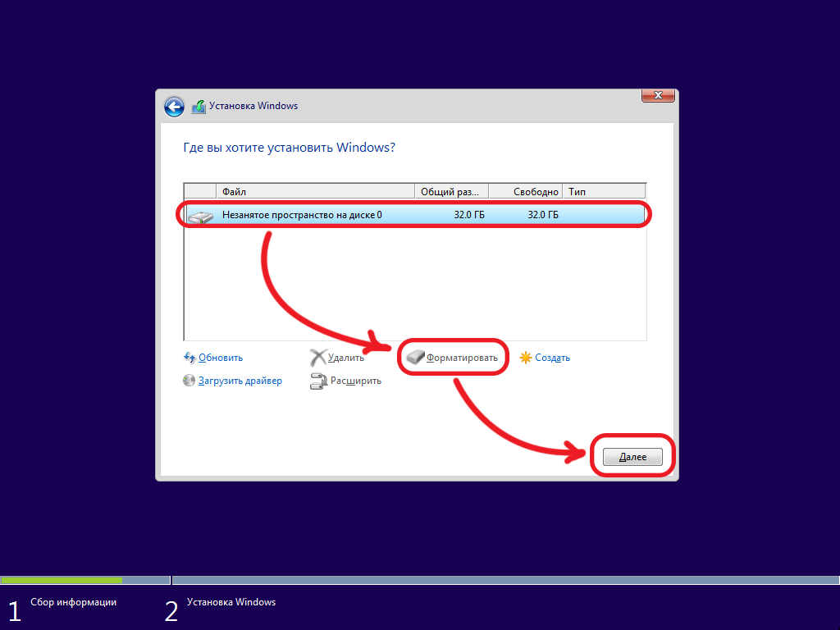Screen dimensions: 840x630
Task: Click the Форматировать link text
Action: 462,358
